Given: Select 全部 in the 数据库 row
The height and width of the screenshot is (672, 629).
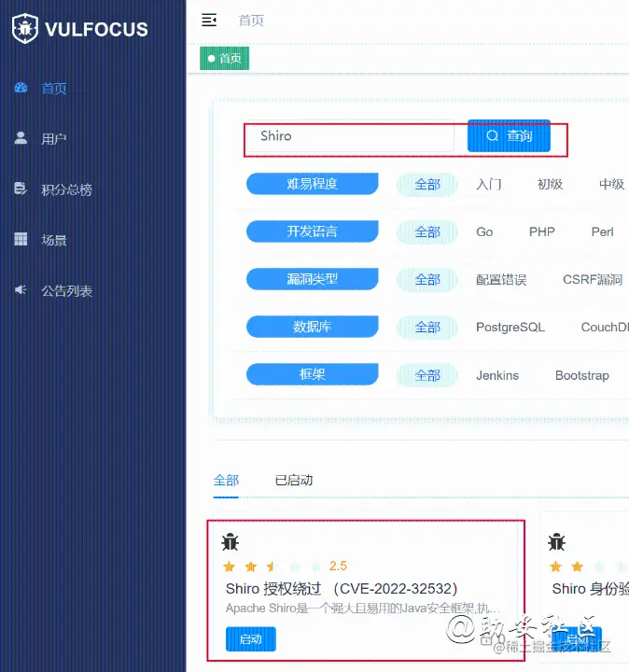Looking at the screenshot, I should coord(427,328).
